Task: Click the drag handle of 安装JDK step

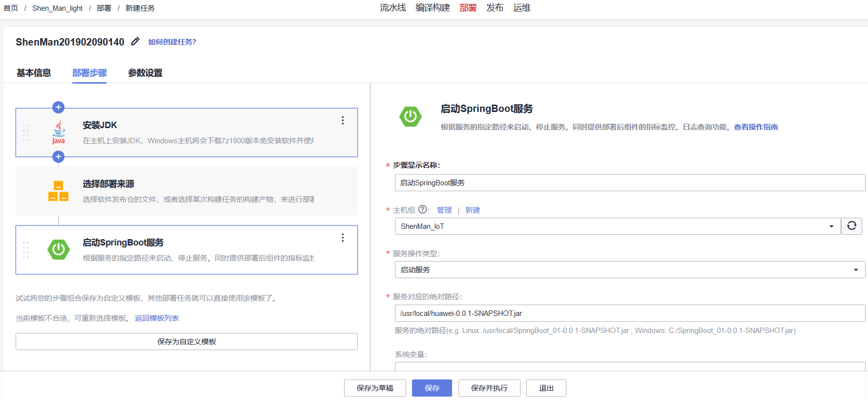Action: 26,133
